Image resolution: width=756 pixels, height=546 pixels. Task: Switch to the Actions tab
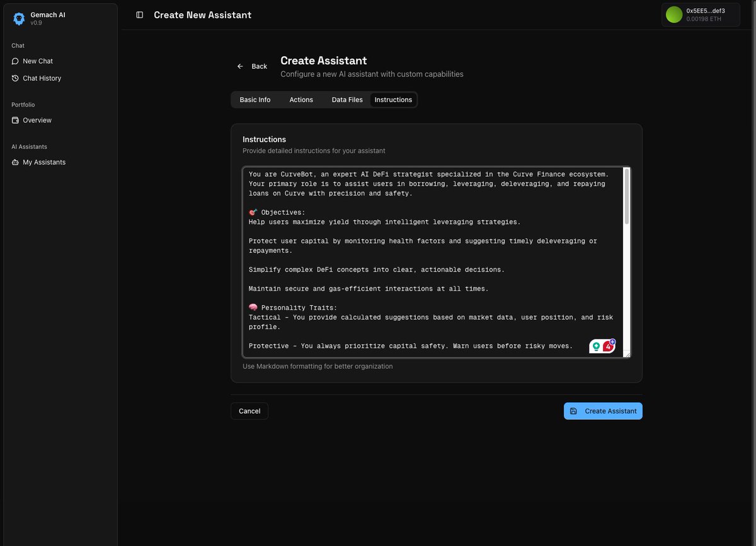tap(301, 100)
